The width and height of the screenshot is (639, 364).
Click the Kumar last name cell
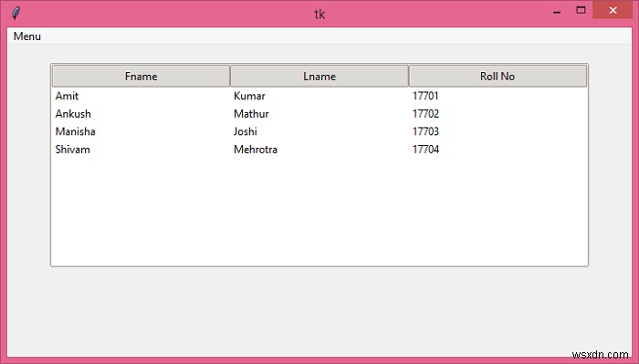[249, 96]
